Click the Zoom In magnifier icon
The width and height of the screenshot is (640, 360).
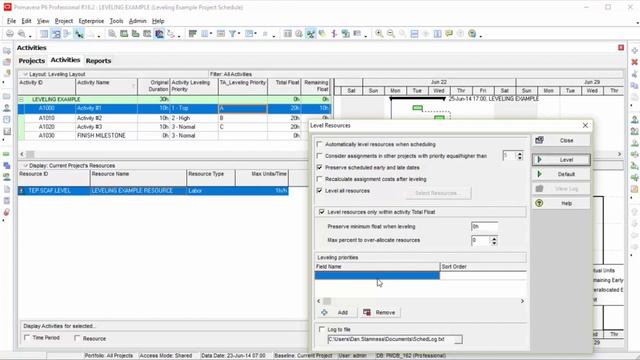coord(379,34)
